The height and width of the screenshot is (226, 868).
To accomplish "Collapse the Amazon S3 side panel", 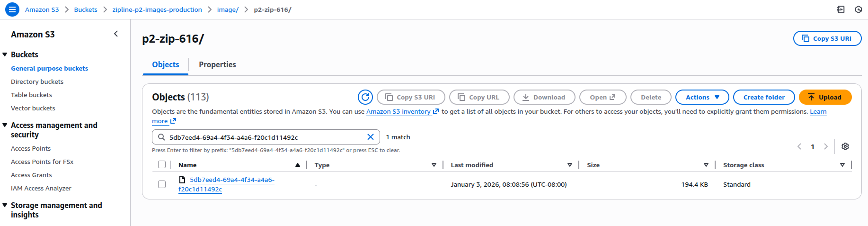I will point(116,34).
